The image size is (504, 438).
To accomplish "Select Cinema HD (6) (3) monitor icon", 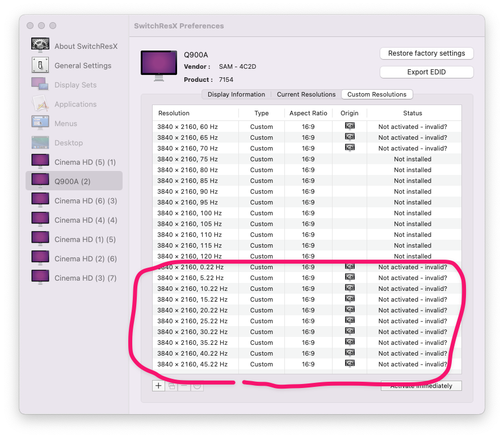I will pos(40,200).
